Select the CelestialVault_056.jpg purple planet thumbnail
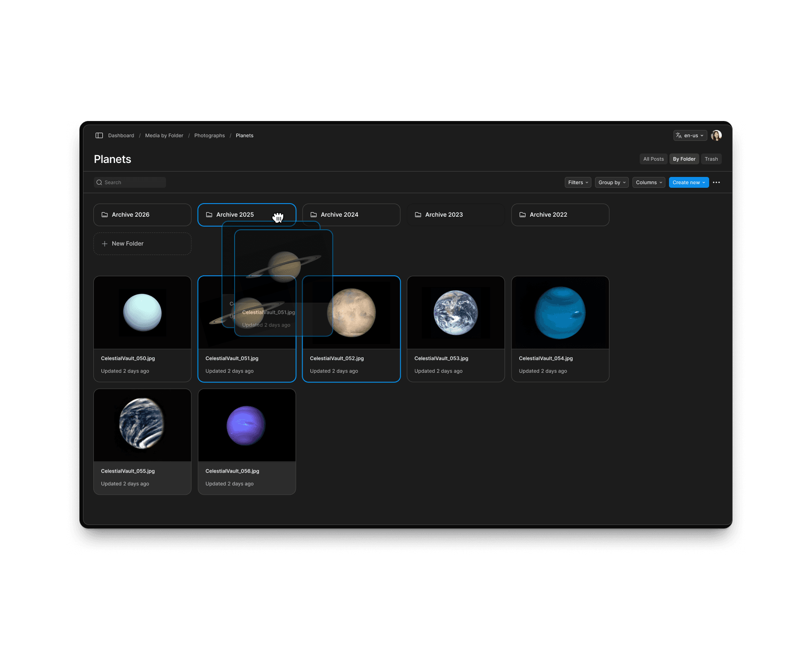Image resolution: width=812 pixels, height=650 pixels. 247,425
